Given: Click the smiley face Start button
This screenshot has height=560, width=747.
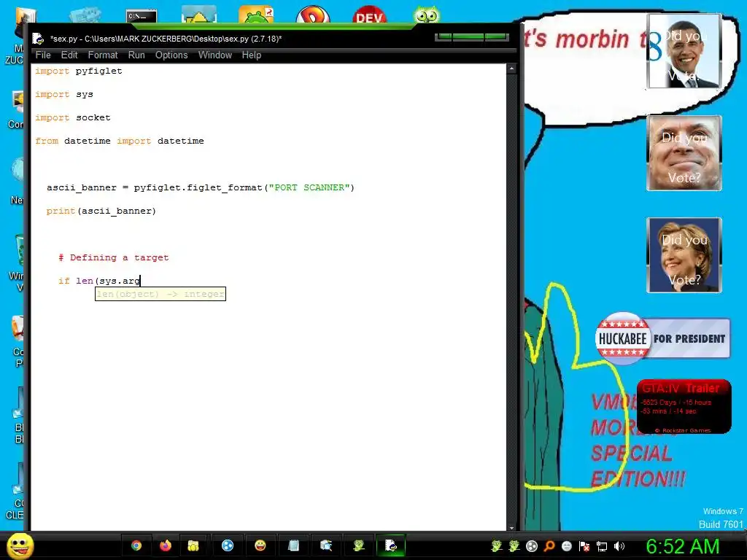Looking at the screenshot, I should tap(20, 545).
